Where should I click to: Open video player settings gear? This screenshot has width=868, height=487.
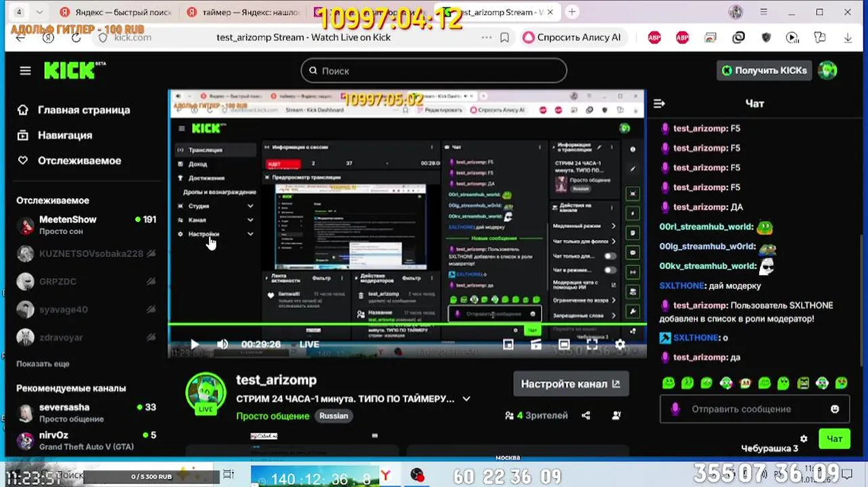620,344
